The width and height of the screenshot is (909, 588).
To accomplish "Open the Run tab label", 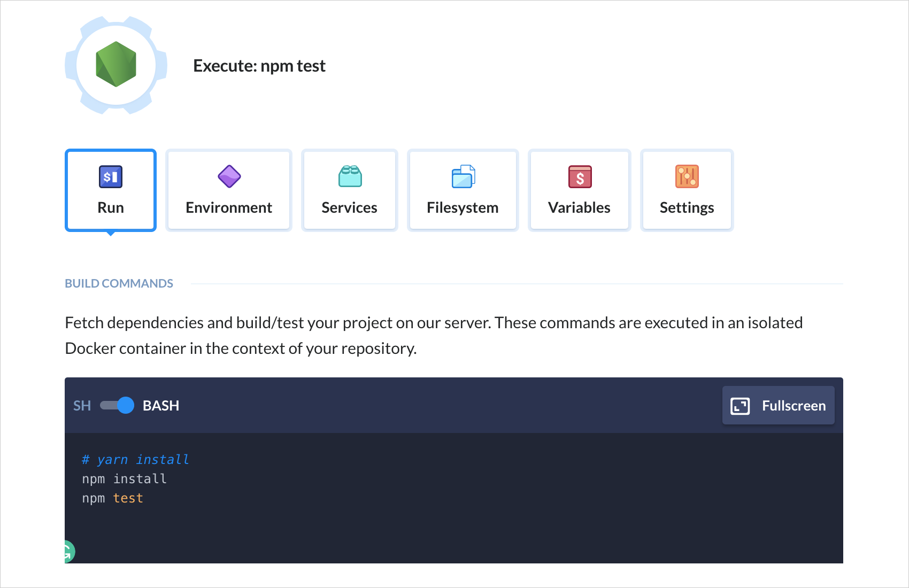I will pyautogui.click(x=111, y=207).
